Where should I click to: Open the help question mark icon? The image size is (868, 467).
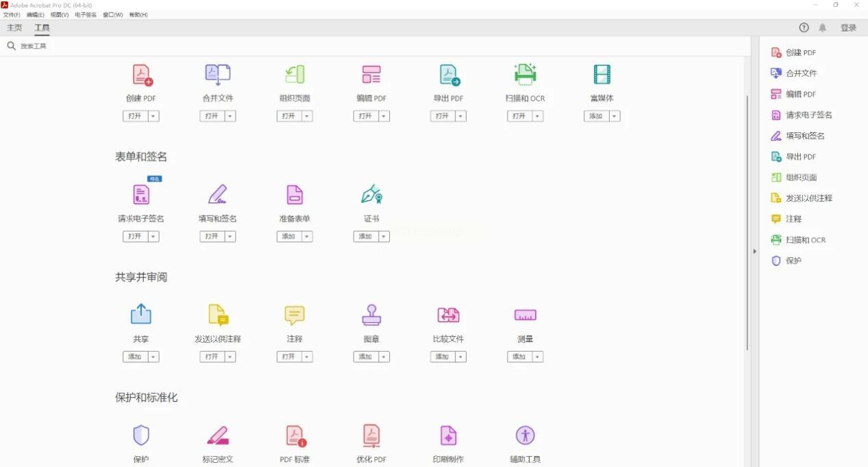tap(804, 27)
